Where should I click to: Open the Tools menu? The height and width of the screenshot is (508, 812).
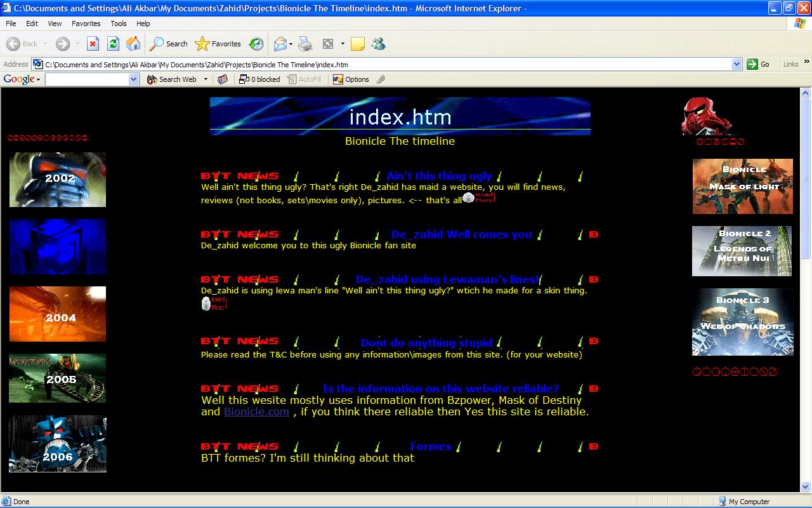pos(119,23)
